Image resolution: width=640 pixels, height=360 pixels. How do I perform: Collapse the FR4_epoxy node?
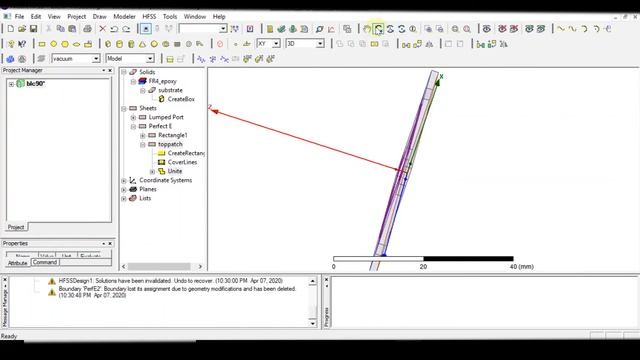click(x=133, y=81)
